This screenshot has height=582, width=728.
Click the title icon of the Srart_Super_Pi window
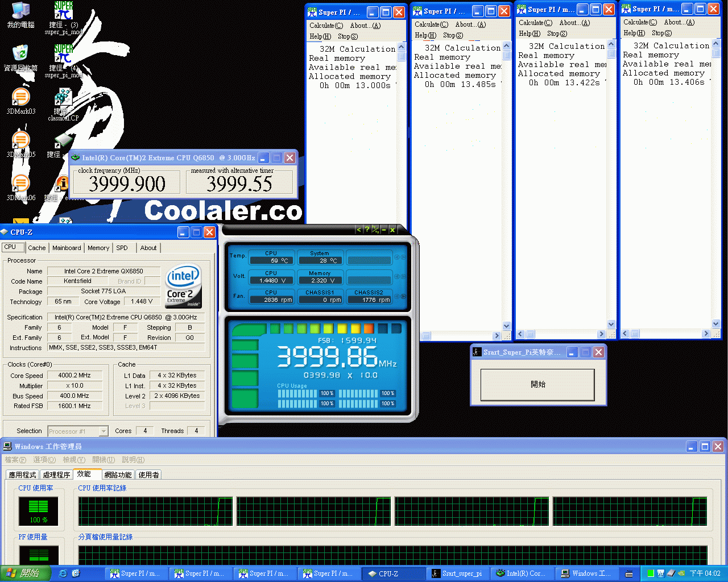point(477,352)
